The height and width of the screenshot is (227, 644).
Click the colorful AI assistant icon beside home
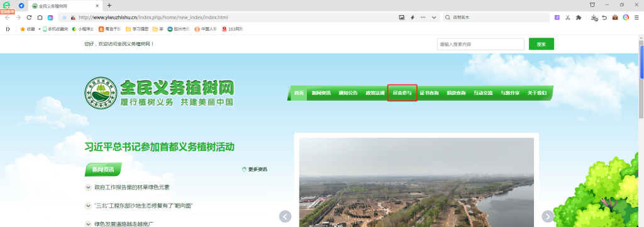(50, 18)
